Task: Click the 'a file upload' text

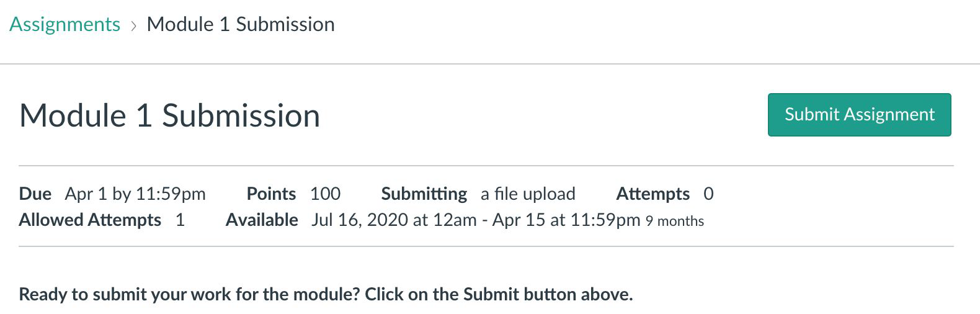Action: 528,194
